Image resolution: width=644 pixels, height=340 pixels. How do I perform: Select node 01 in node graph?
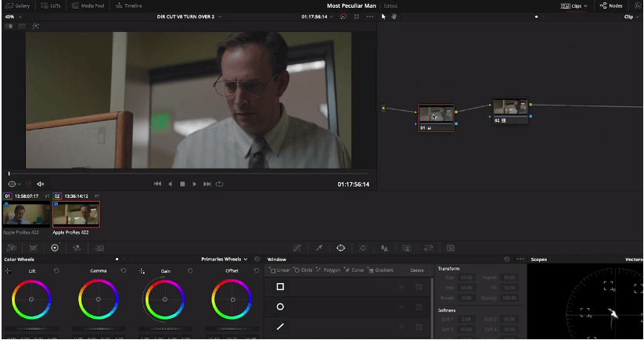point(436,118)
